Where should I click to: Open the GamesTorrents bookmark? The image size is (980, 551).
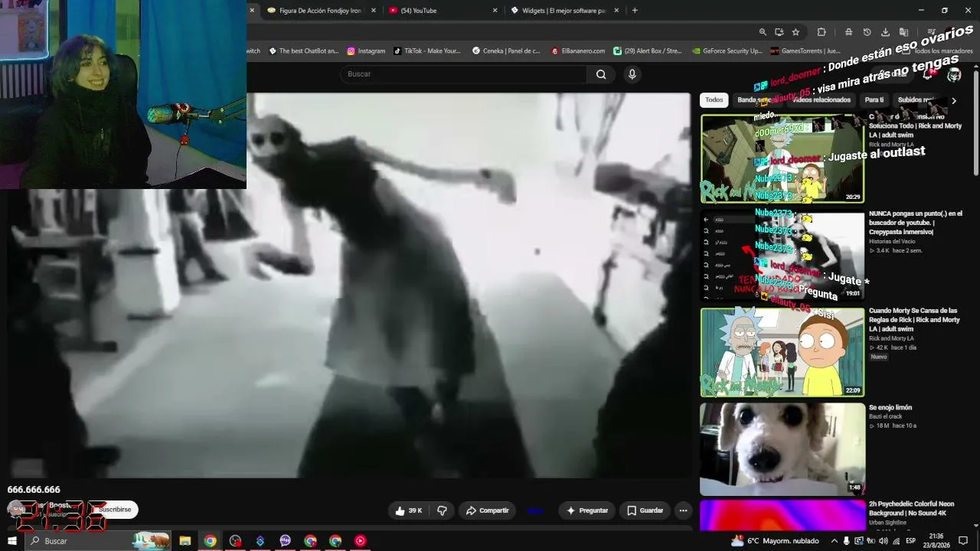tap(805, 51)
